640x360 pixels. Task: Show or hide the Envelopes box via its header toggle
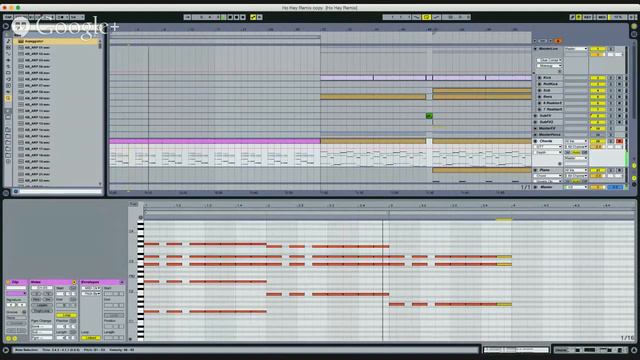click(x=121, y=282)
